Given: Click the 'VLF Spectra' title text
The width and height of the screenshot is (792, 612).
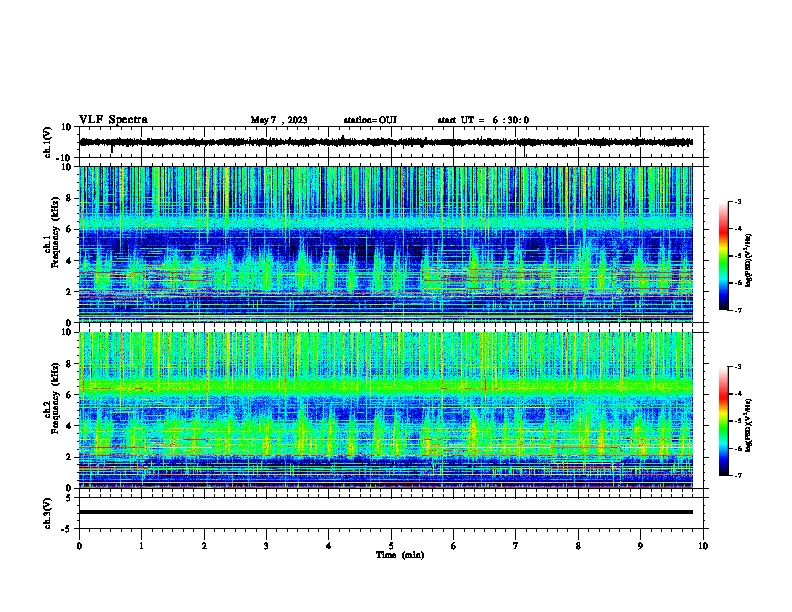Looking at the screenshot, I should (113, 120).
